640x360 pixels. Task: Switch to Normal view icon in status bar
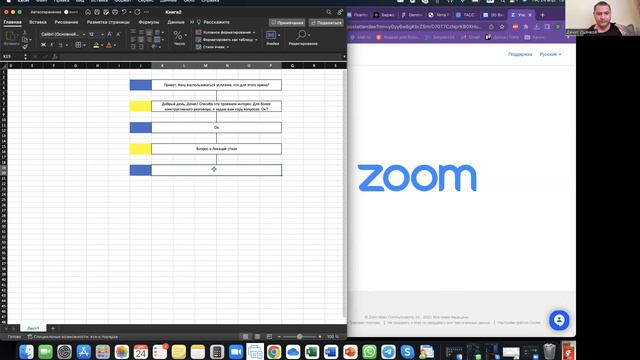pos(245,337)
